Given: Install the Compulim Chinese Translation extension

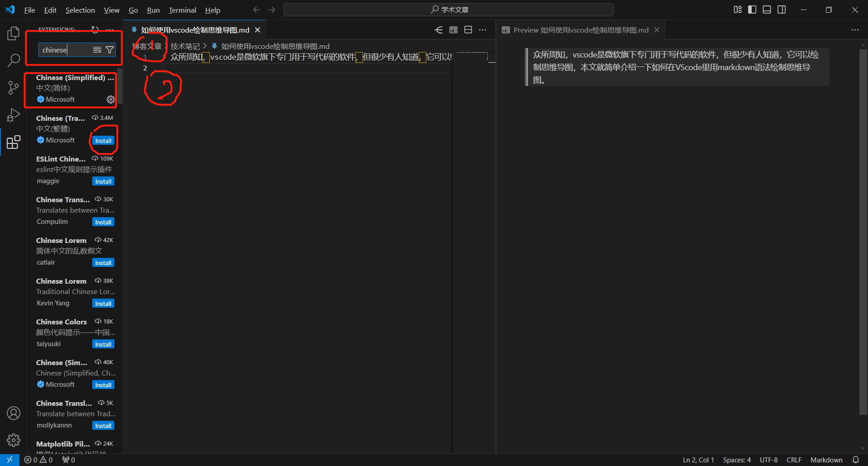Looking at the screenshot, I should 103,222.
